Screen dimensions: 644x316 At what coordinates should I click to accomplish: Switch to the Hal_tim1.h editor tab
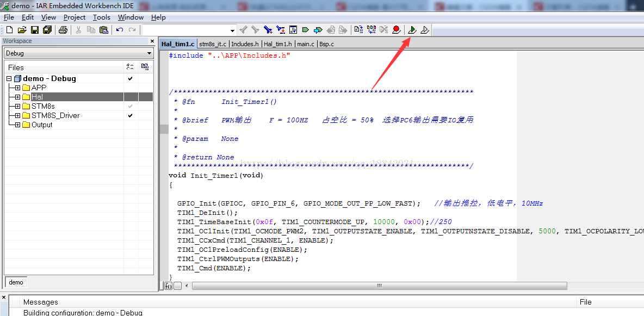(x=277, y=44)
